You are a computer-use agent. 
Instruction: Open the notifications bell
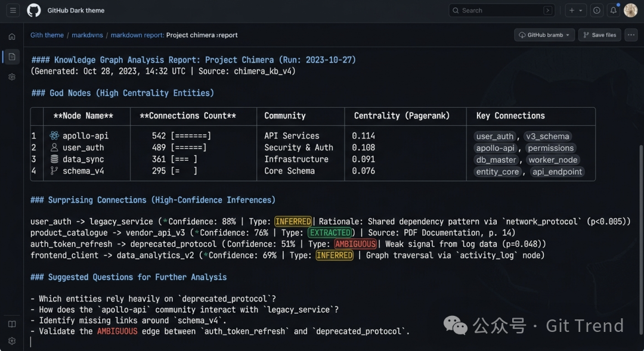(613, 10)
